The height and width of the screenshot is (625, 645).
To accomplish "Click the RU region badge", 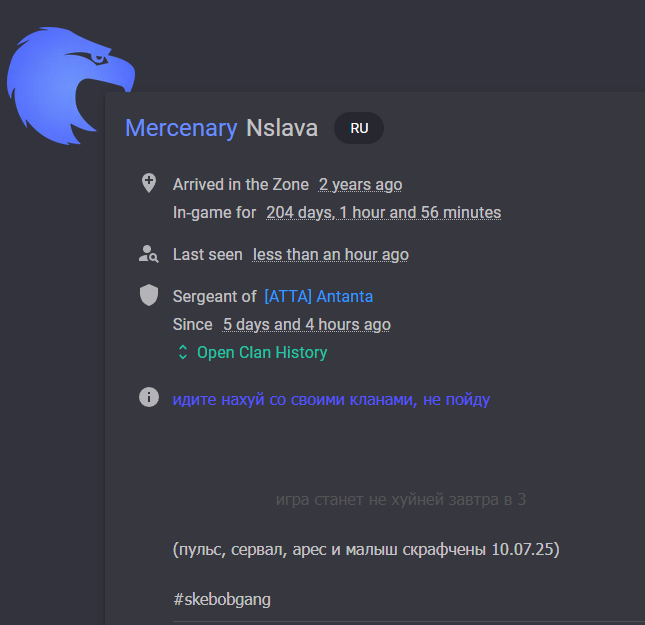I will click(359, 128).
